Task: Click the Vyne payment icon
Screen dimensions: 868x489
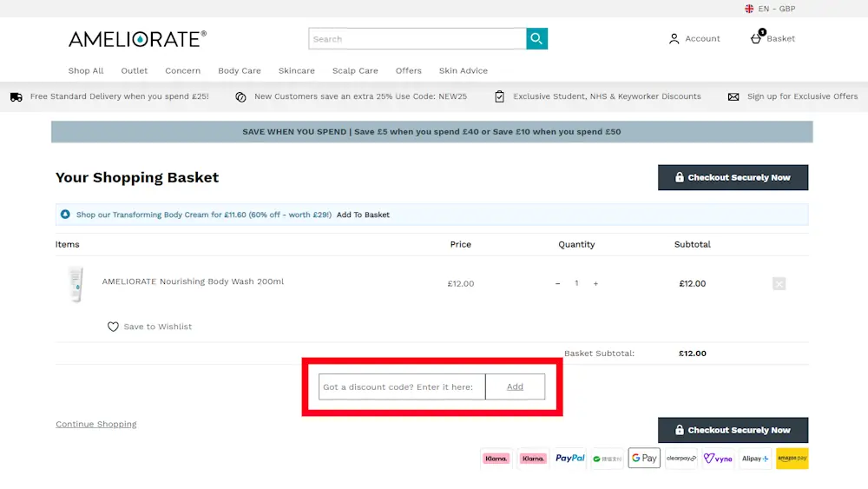Action: pos(718,459)
